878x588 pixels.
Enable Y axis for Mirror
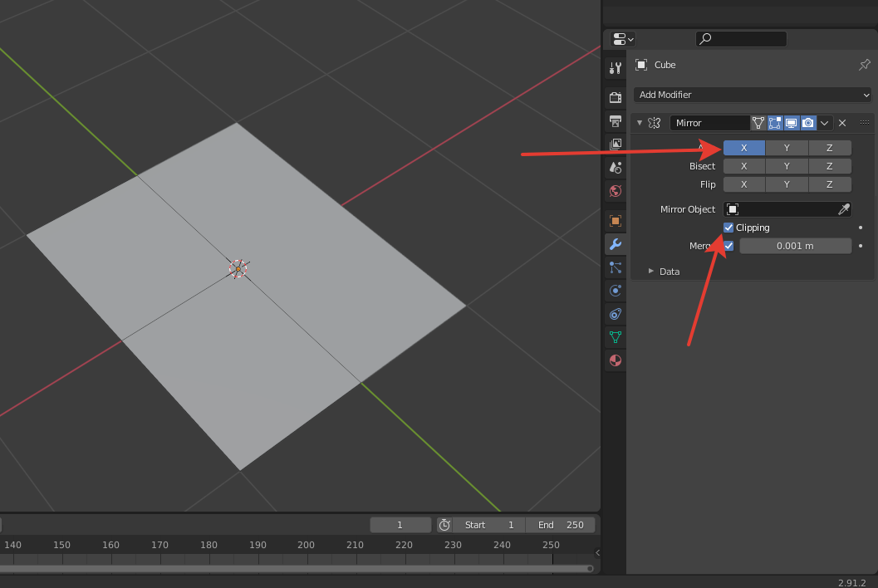click(787, 148)
